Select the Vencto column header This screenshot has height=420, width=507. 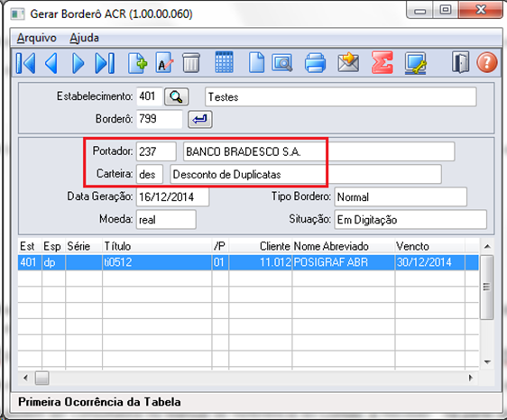(x=430, y=246)
